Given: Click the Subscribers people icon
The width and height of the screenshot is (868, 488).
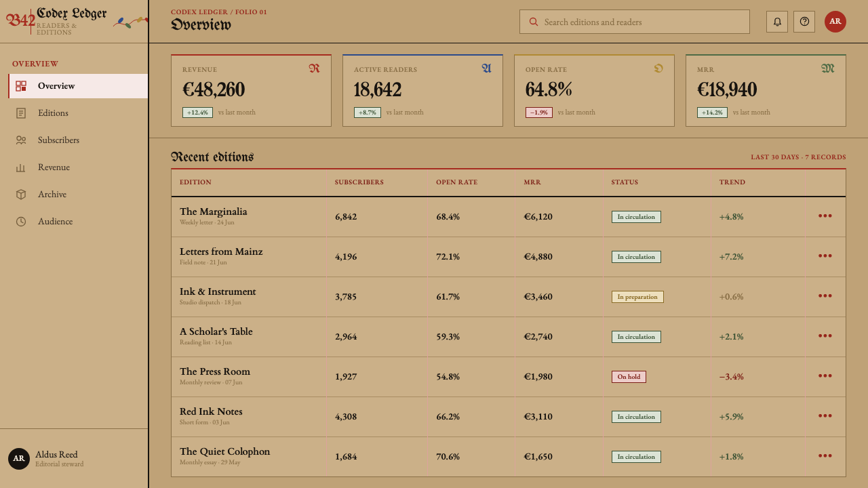Looking at the screenshot, I should 21,140.
